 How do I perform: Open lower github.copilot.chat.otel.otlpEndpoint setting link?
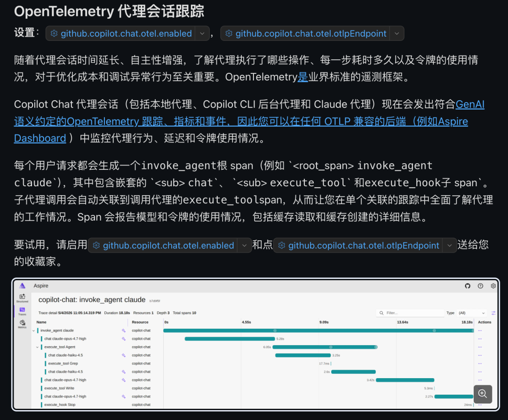[364, 246]
